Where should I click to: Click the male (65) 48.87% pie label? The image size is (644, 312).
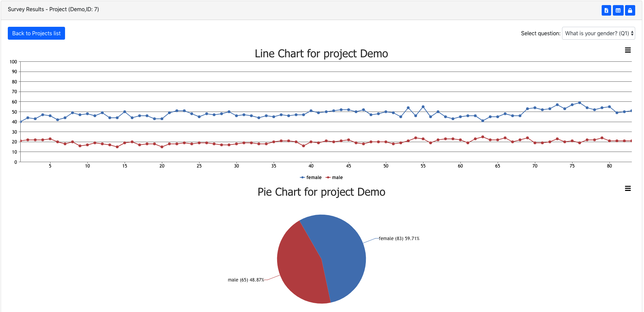click(246, 280)
